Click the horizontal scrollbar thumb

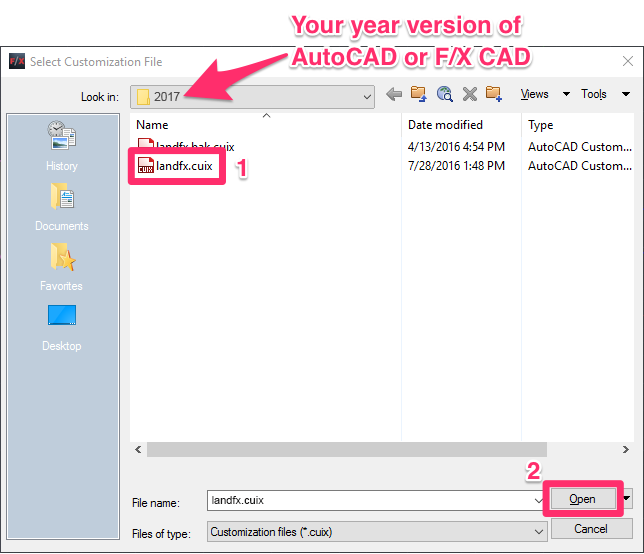point(347,449)
